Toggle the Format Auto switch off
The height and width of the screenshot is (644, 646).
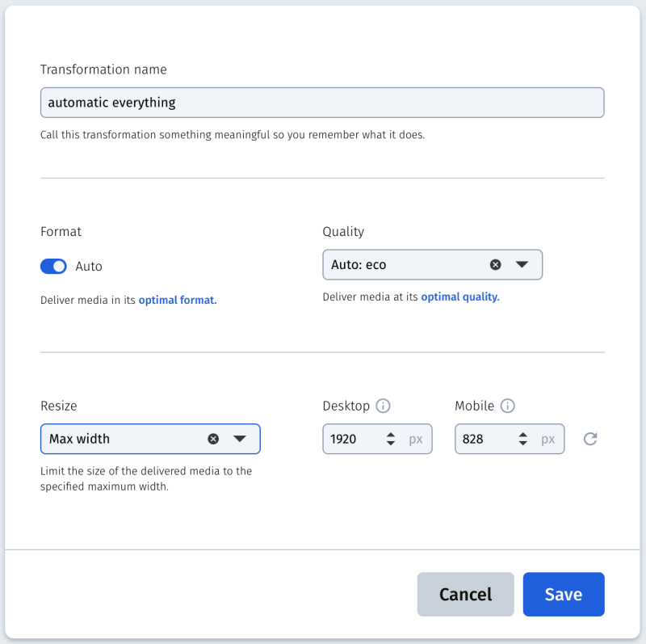point(53,267)
